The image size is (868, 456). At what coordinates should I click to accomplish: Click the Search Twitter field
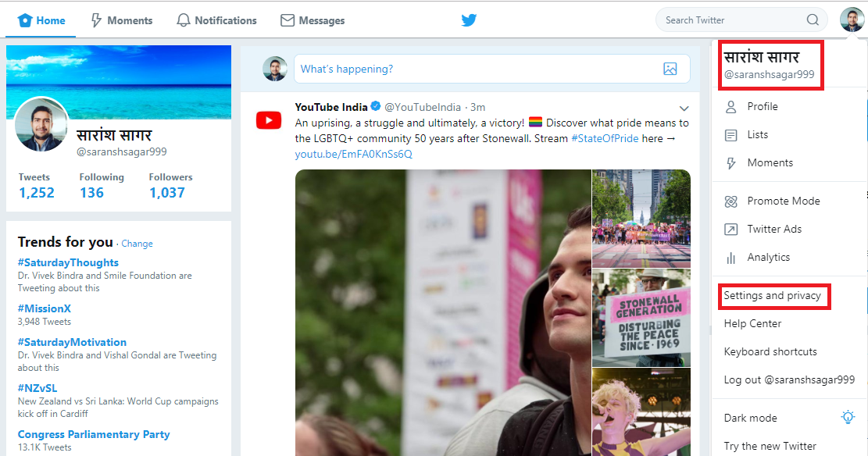(741, 20)
